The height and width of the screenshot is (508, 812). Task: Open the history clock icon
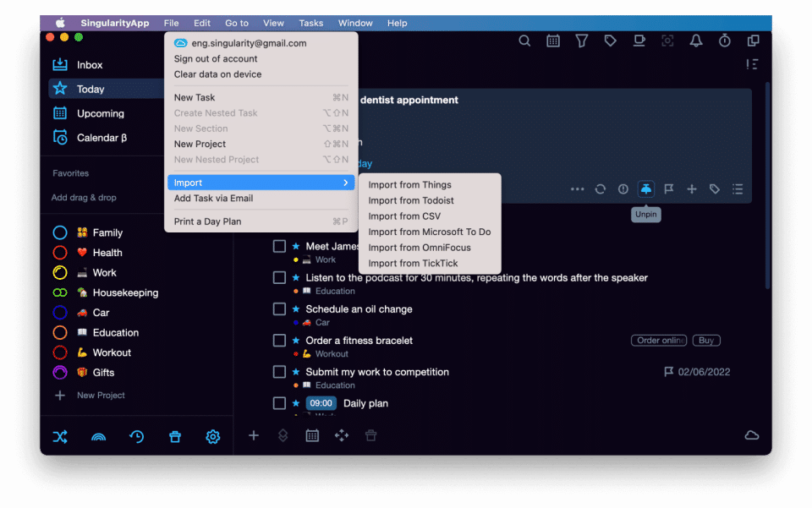[137, 437]
